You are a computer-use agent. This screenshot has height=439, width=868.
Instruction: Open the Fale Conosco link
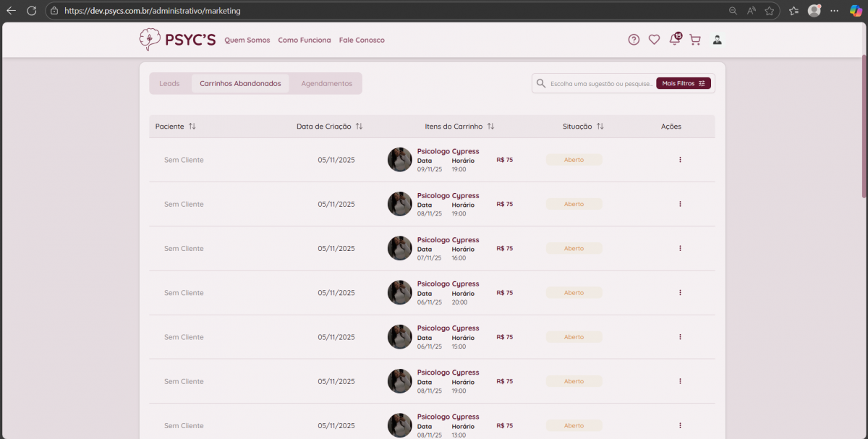(362, 40)
